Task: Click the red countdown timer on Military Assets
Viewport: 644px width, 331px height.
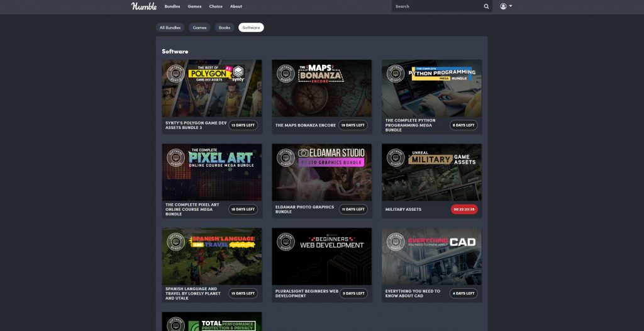Action: coord(464,210)
